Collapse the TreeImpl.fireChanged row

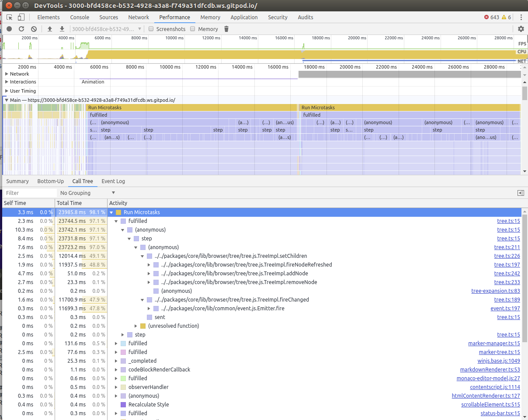click(142, 300)
